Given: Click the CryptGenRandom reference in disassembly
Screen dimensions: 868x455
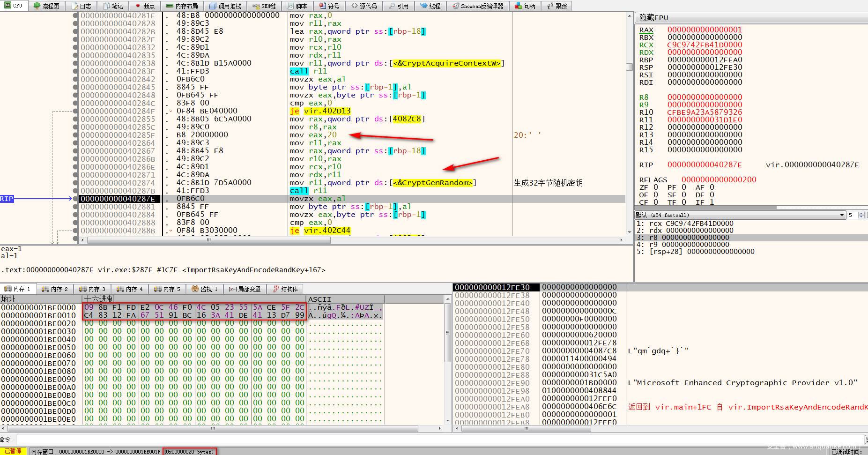Looking at the screenshot, I should click(x=432, y=183).
